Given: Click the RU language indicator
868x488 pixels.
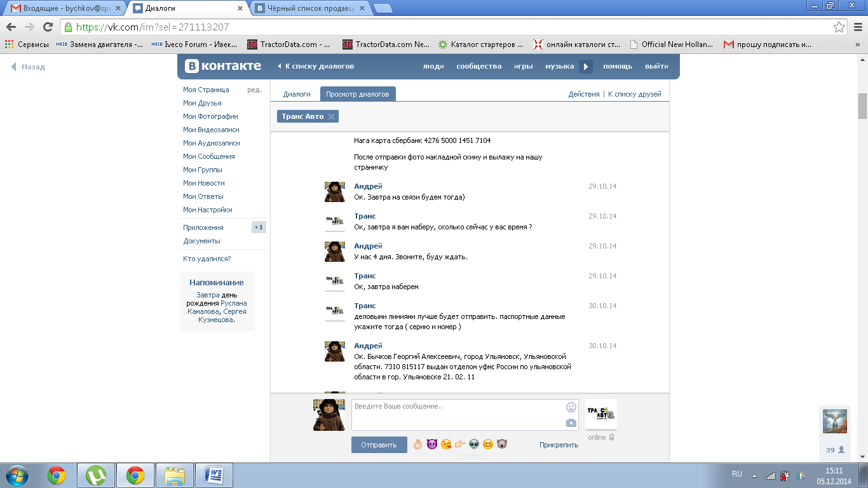Looking at the screenshot, I should 737,474.
